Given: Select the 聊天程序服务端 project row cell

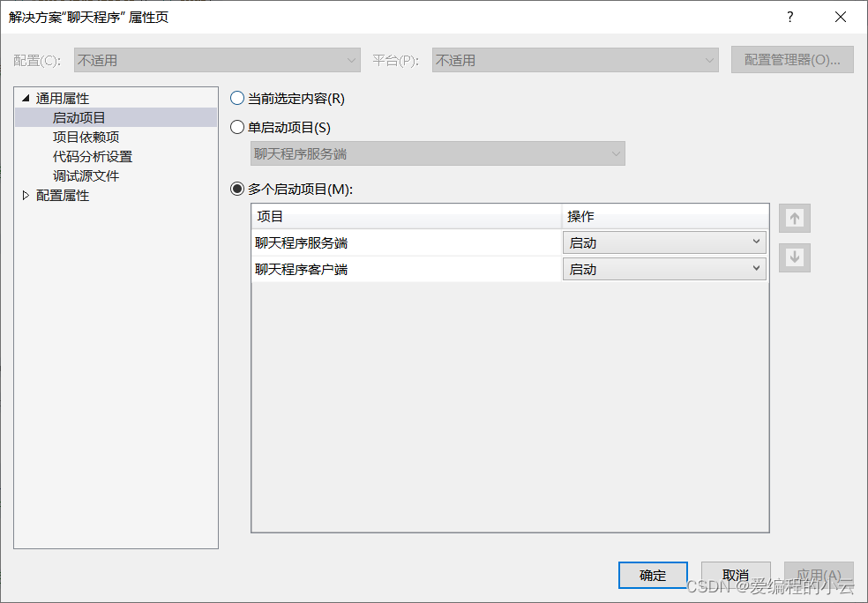Looking at the screenshot, I should click(x=407, y=242).
